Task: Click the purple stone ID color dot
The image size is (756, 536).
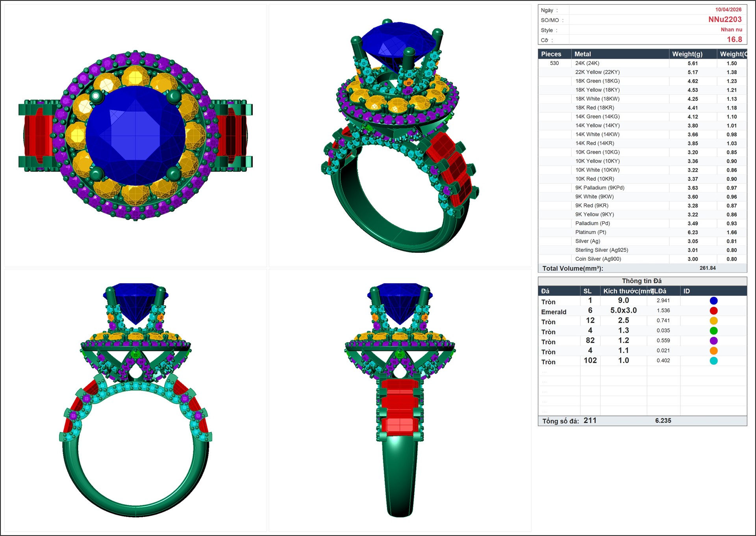Action: [713, 341]
